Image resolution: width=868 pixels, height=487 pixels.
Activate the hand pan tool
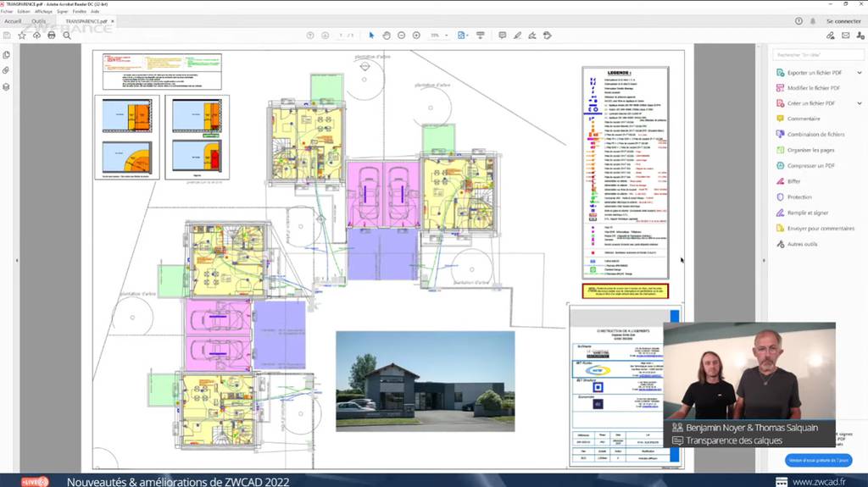click(x=387, y=36)
